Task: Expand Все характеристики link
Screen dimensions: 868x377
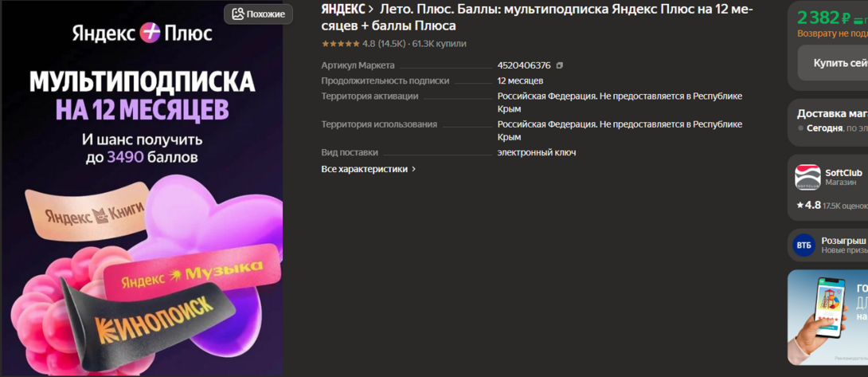Action: coord(368,169)
